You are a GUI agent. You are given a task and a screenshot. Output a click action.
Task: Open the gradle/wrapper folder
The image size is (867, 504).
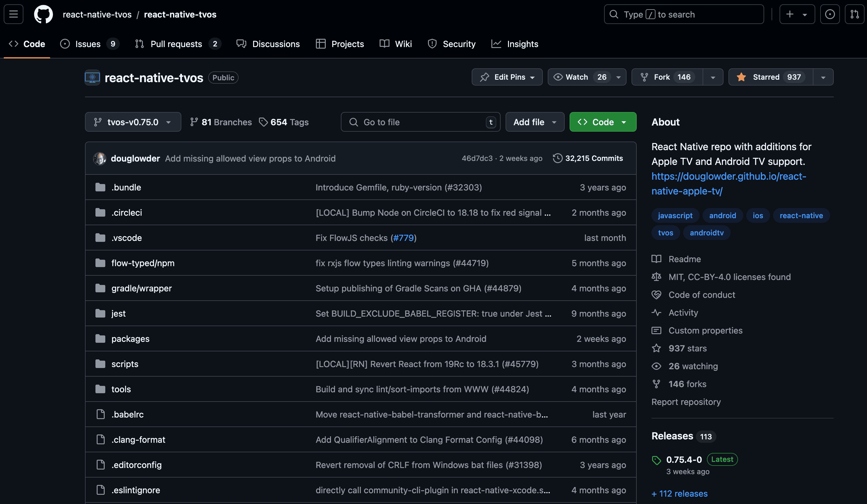(141, 288)
